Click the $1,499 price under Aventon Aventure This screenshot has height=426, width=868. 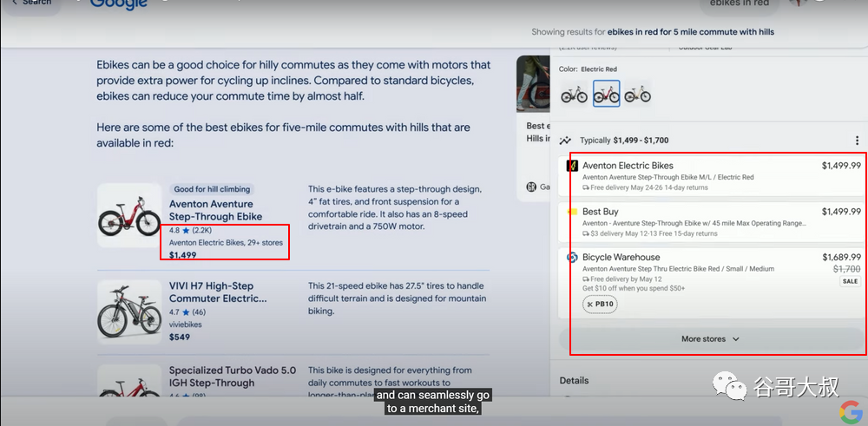(x=182, y=255)
